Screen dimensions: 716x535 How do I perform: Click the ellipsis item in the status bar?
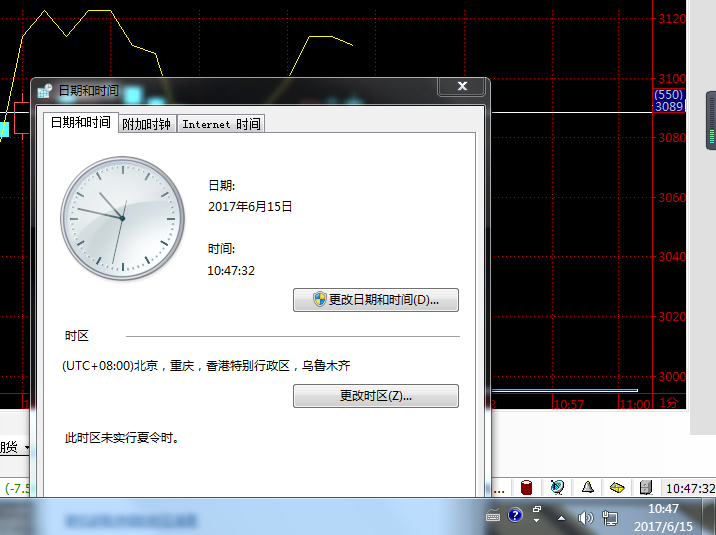pyautogui.click(x=499, y=491)
